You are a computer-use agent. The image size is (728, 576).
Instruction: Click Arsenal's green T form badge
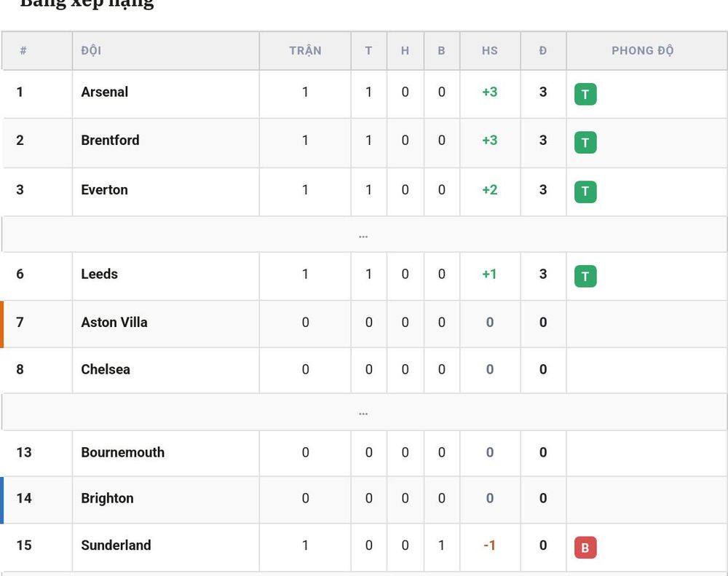point(585,94)
